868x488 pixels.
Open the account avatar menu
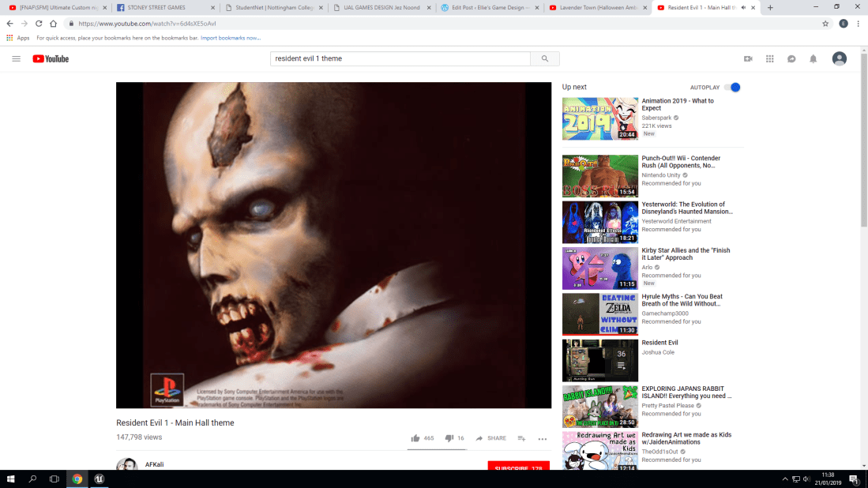tap(839, 59)
